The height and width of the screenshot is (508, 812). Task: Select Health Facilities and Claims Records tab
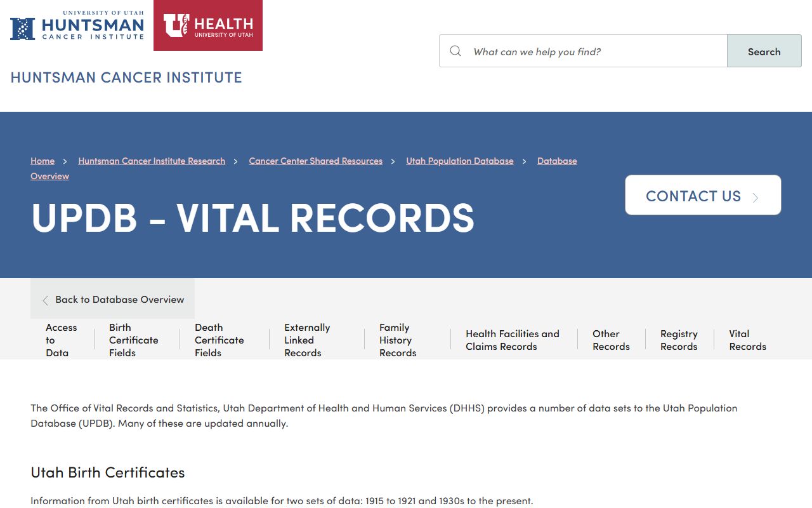(513, 340)
